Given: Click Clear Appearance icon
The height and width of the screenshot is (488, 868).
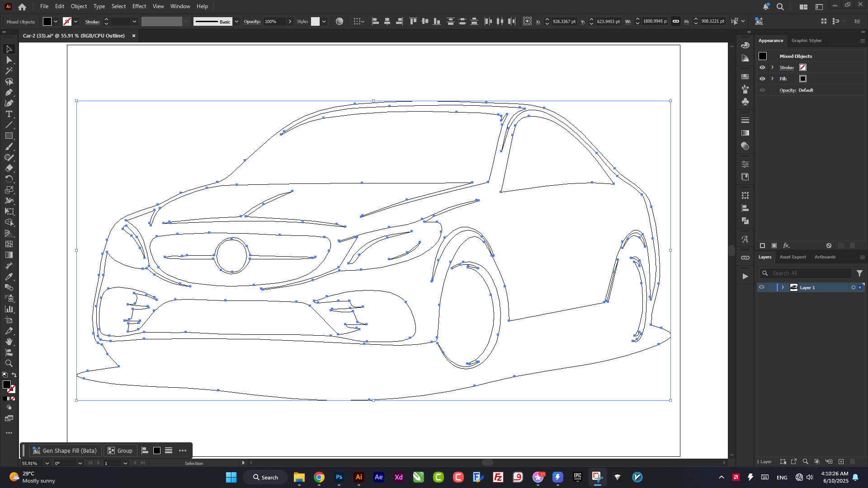Looking at the screenshot, I should click(x=829, y=245).
